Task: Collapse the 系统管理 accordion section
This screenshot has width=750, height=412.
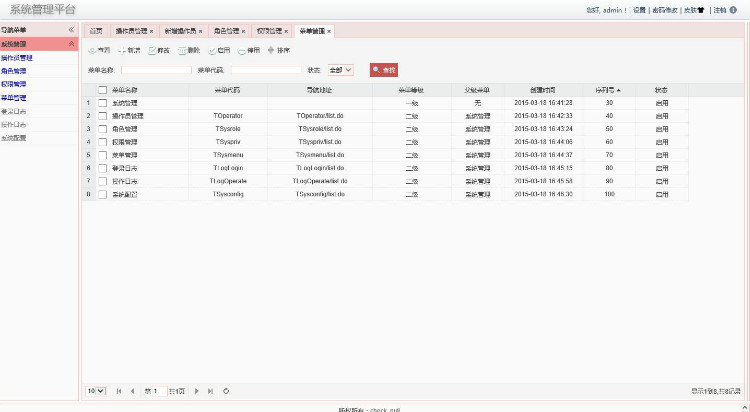Action: pos(71,44)
